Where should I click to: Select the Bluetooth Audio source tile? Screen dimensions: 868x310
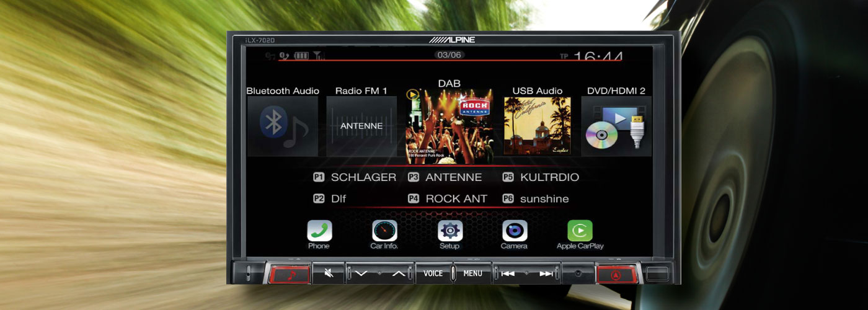tap(283, 126)
